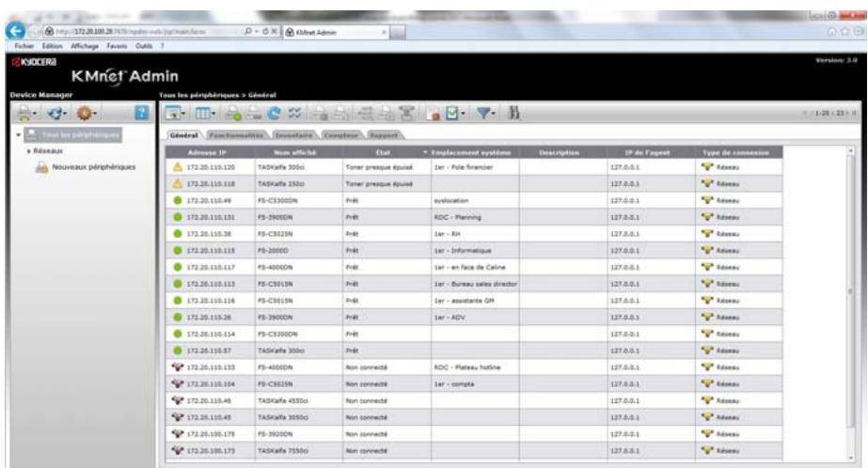This screenshot has width=868, height=468.
Task: Collapse the Tous les périphériques tree node arrow
Action: tap(19, 134)
